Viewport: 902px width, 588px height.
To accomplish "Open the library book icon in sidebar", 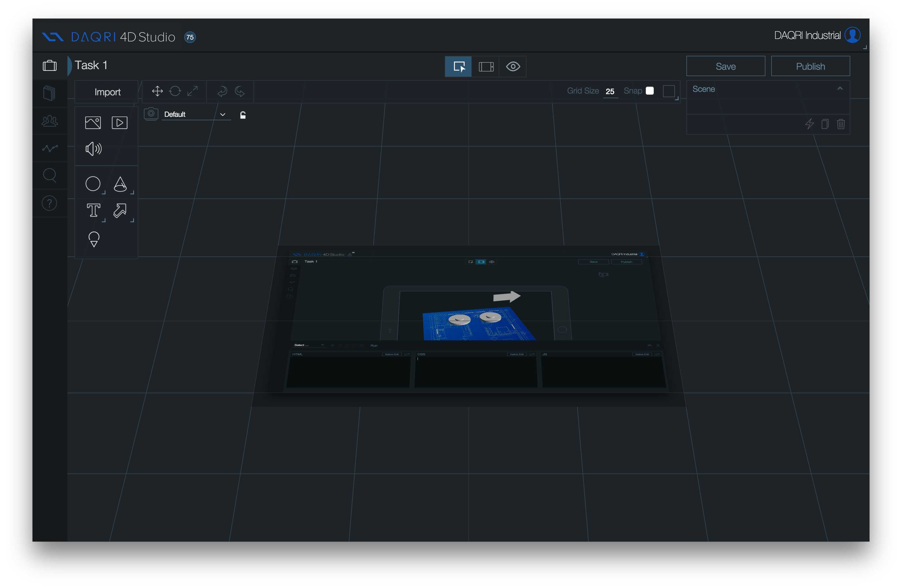I will click(x=49, y=93).
